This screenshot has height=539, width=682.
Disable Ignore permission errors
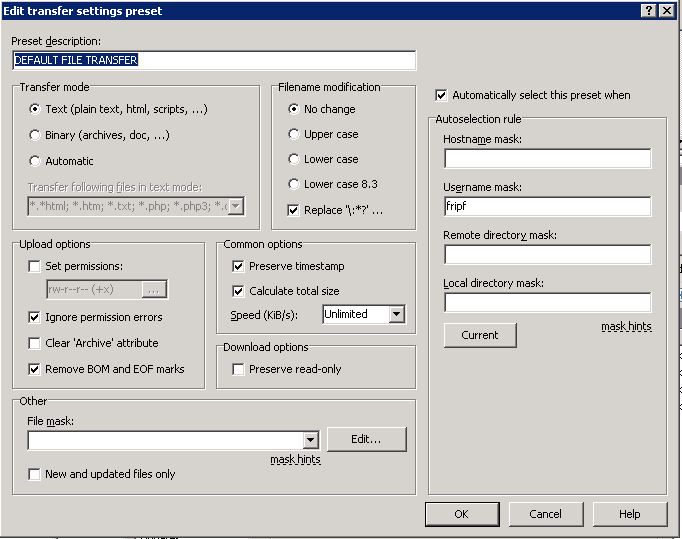coord(35,318)
